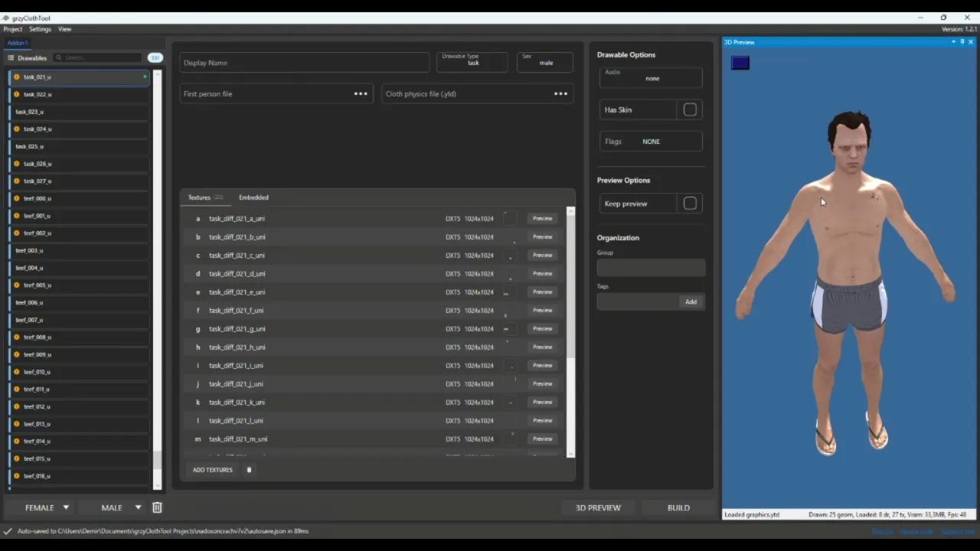
Task: Select texture row task_diff_021_c_uni
Action: pyautogui.click(x=375, y=256)
